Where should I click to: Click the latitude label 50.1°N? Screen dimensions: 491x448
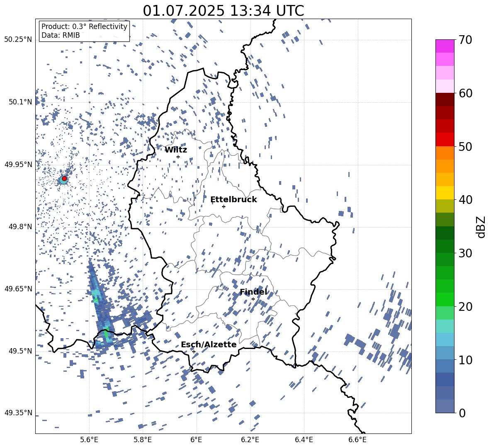point(20,102)
